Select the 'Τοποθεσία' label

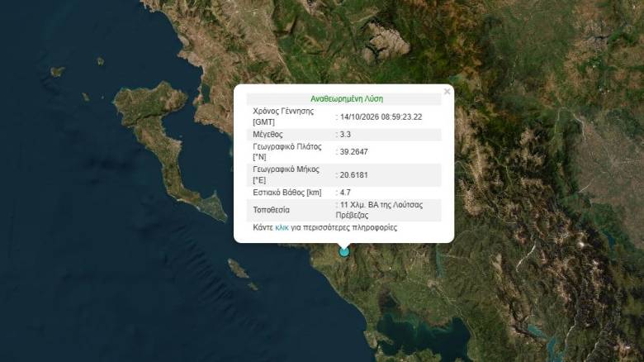click(x=271, y=210)
